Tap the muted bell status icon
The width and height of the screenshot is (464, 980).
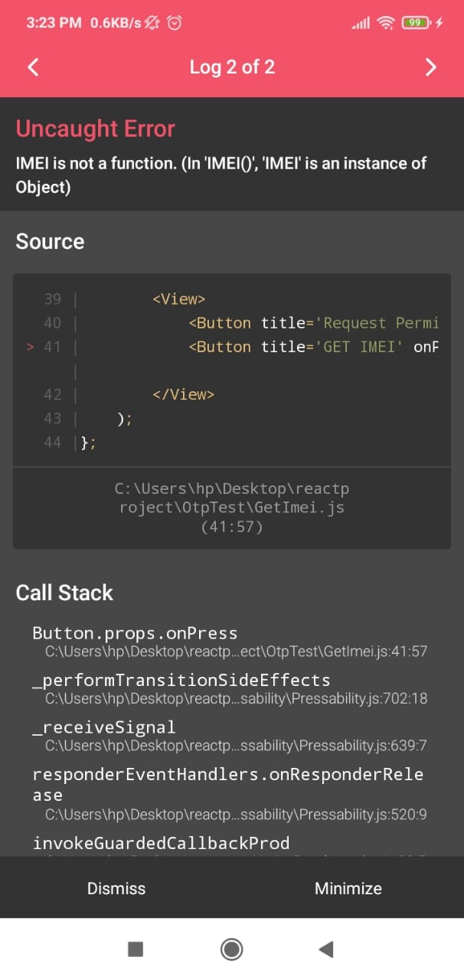point(152,23)
